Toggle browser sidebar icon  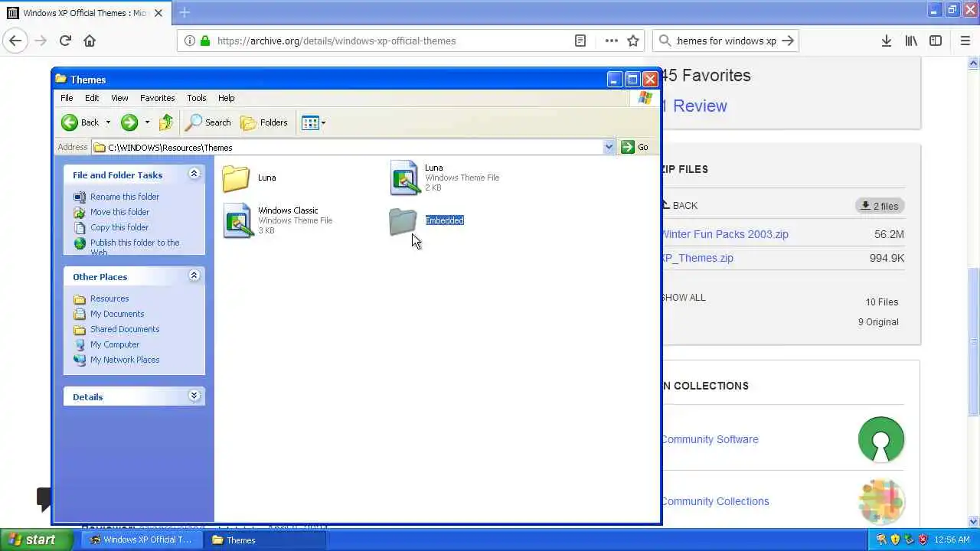coord(936,41)
